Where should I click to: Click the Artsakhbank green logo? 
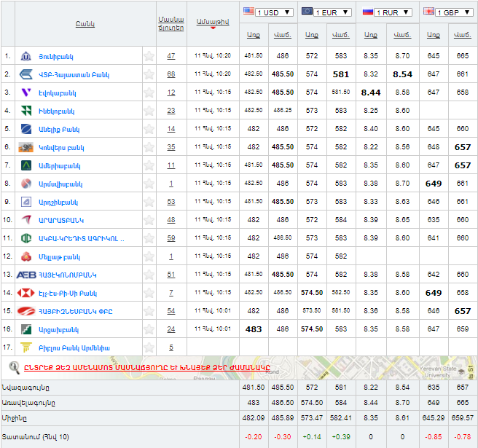point(26,329)
